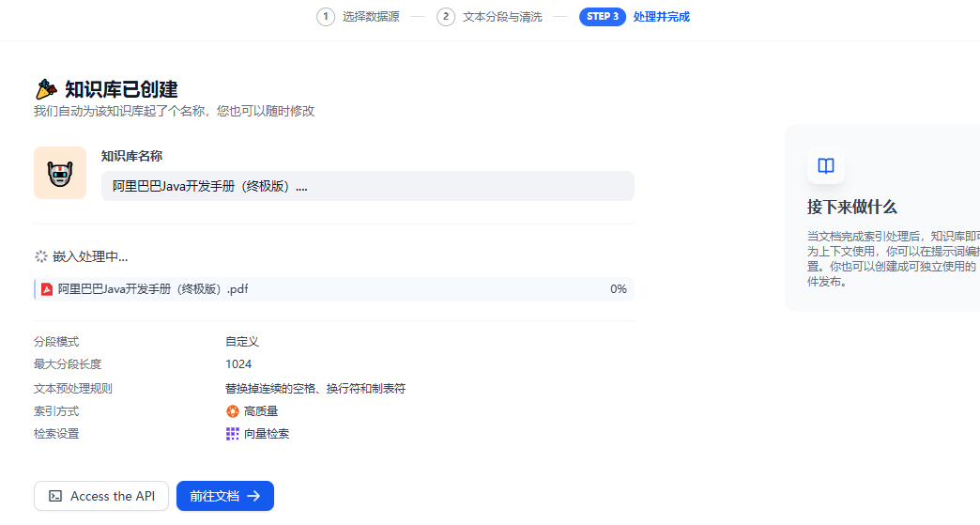
Task: Click the 接下来做什么 heading
Action: (852, 207)
